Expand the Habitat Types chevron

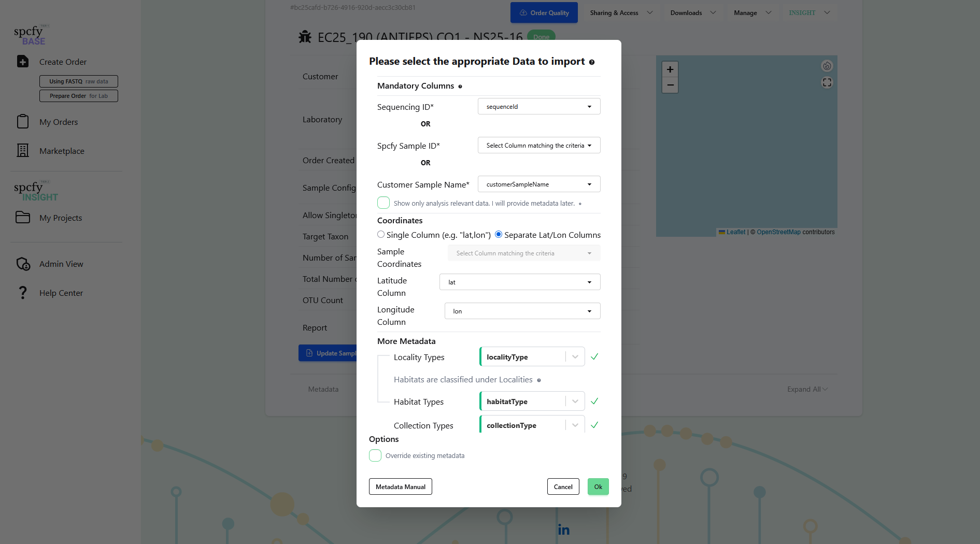(x=575, y=401)
